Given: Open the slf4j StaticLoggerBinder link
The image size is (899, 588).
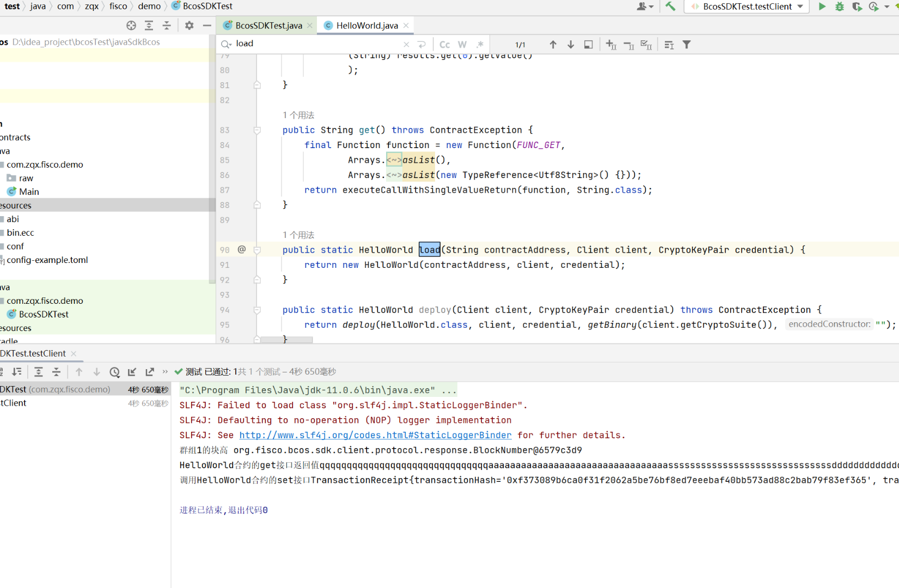Looking at the screenshot, I should [x=375, y=435].
